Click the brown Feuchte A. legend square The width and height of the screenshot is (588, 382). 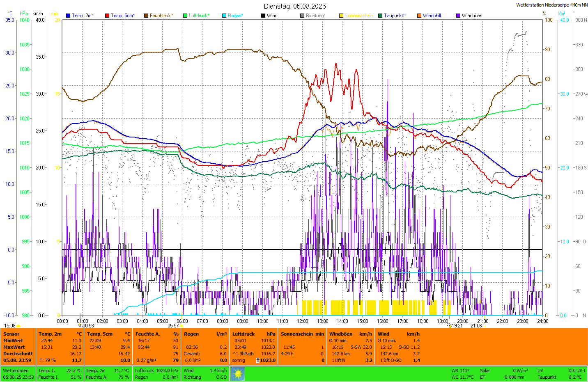(146, 16)
